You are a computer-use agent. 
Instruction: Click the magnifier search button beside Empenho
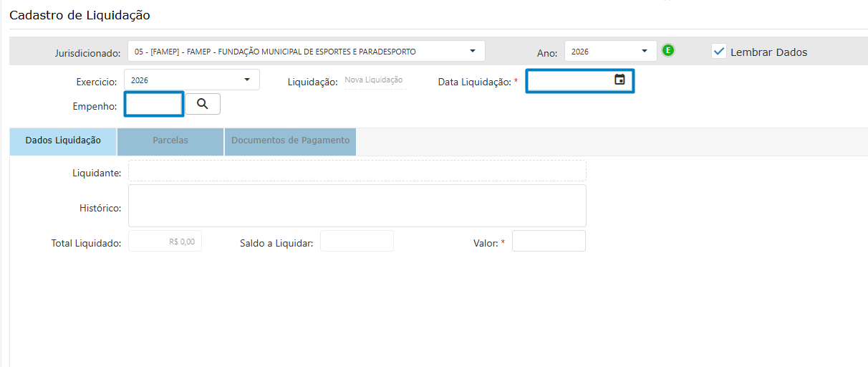203,104
